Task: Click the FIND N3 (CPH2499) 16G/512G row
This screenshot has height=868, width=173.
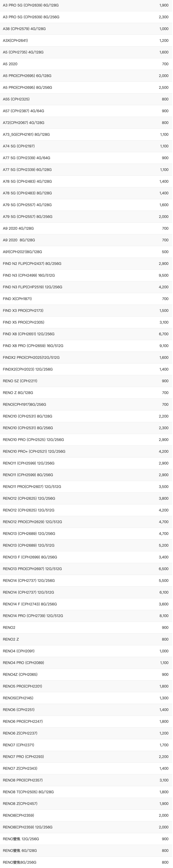Action: tap(29, 275)
